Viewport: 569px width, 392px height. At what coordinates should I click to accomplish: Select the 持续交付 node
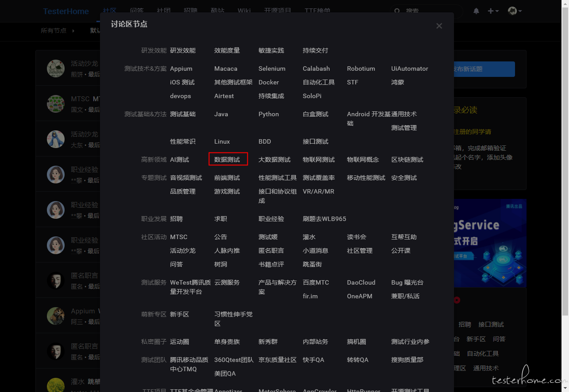pyautogui.click(x=315, y=50)
